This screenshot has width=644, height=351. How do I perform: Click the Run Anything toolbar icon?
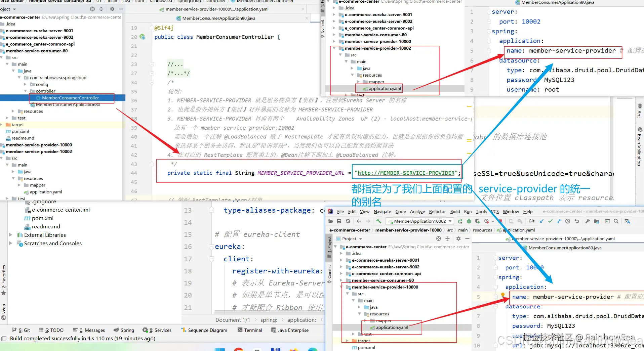pos(607,221)
